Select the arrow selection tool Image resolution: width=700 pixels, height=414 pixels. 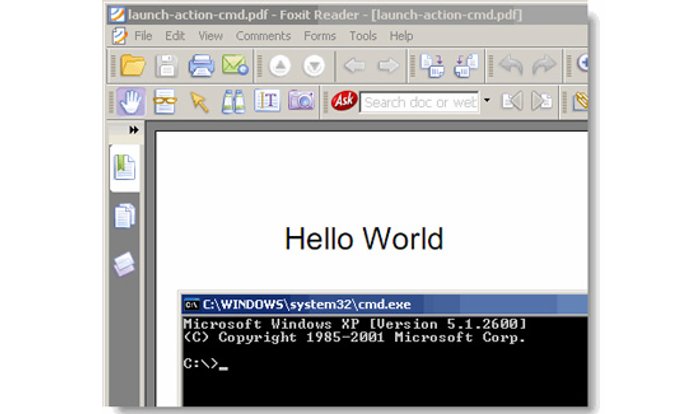click(199, 102)
